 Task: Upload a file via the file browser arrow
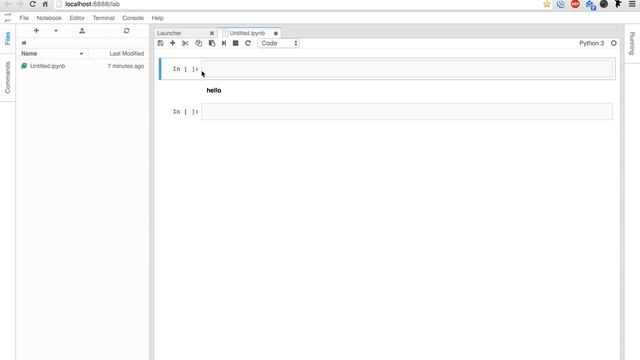tap(82, 31)
